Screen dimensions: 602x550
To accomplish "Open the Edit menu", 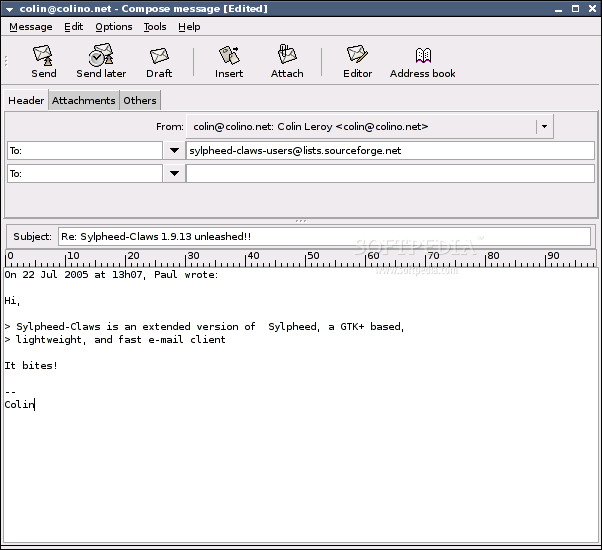I will click(73, 27).
